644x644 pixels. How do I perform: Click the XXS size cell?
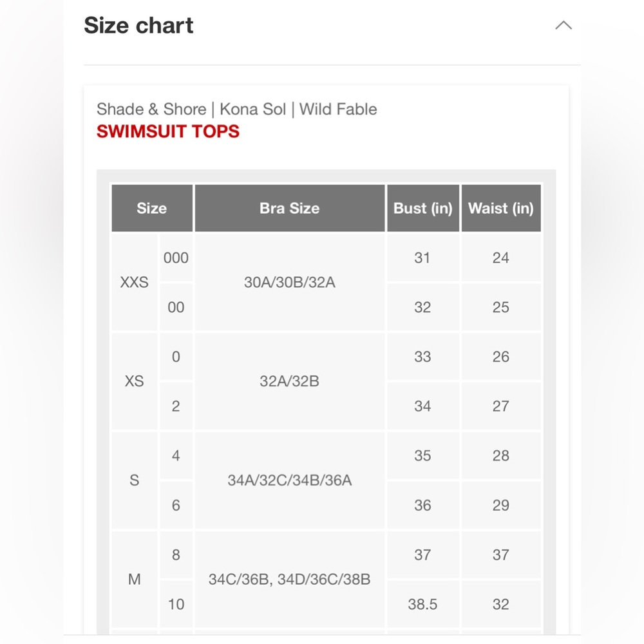tap(135, 282)
